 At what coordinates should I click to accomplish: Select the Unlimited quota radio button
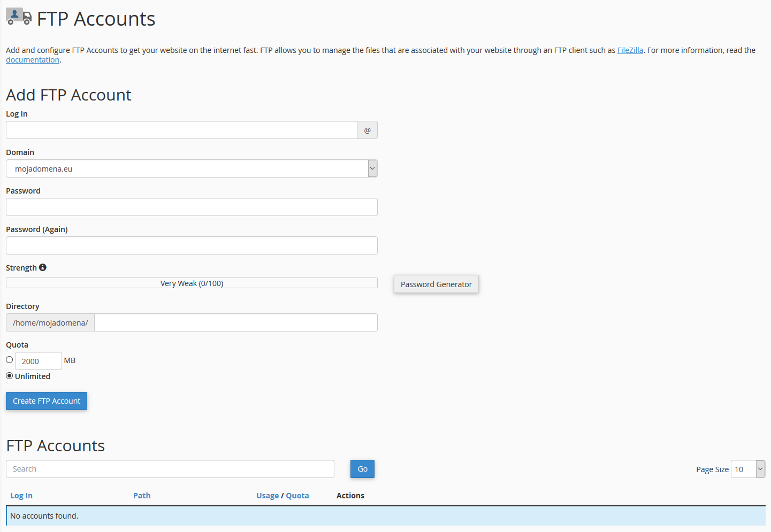coord(10,376)
